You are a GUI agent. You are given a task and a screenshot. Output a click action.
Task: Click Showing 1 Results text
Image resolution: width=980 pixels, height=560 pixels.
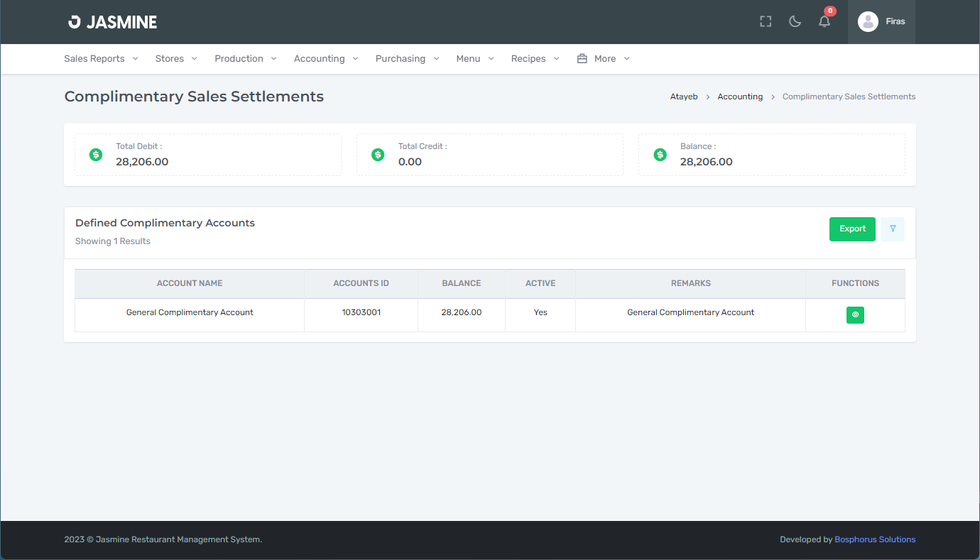(113, 241)
